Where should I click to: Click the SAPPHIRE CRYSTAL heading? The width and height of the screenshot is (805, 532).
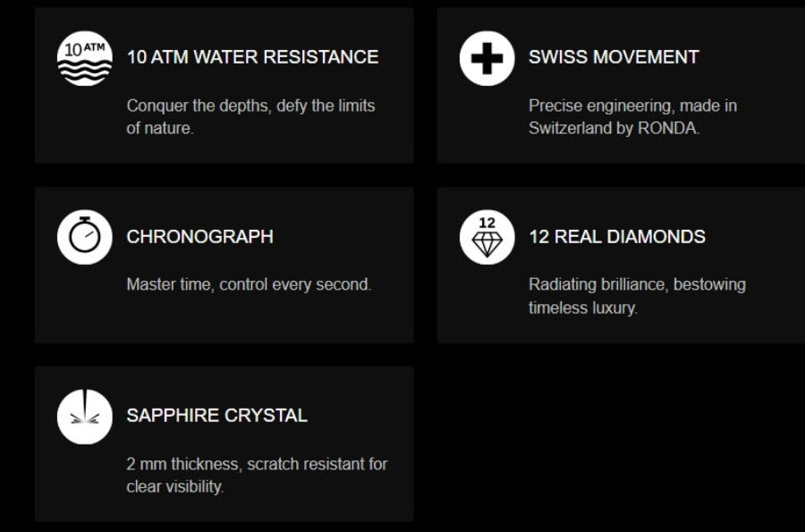tap(216, 416)
